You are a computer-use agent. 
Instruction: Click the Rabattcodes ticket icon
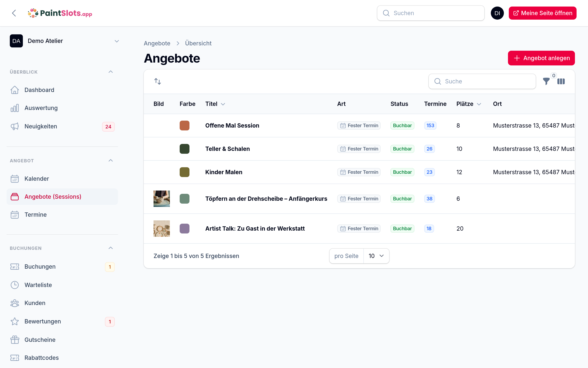[14, 358]
